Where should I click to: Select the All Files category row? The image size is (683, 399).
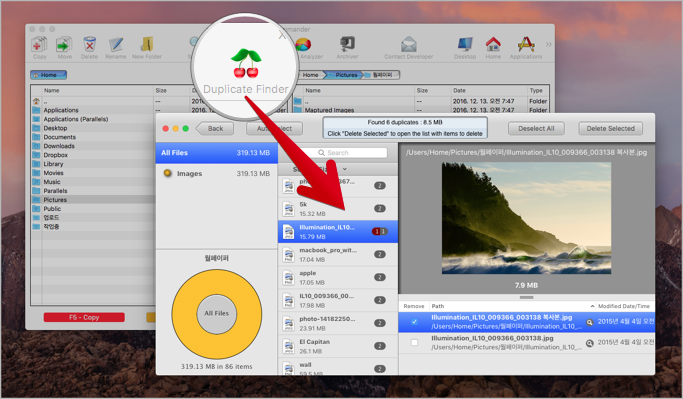pyautogui.click(x=216, y=153)
